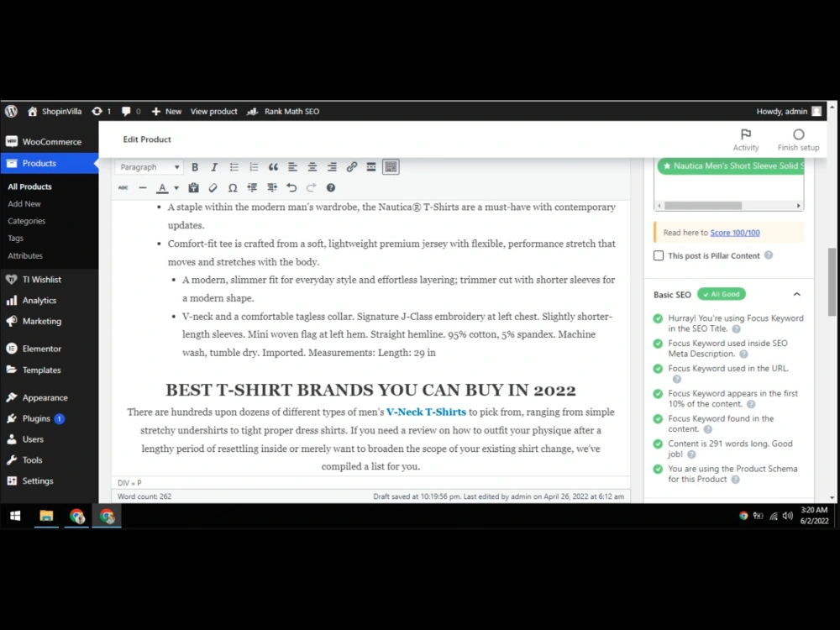Open Analytics in sidebar
The height and width of the screenshot is (630, 840).
coord(50,300)
